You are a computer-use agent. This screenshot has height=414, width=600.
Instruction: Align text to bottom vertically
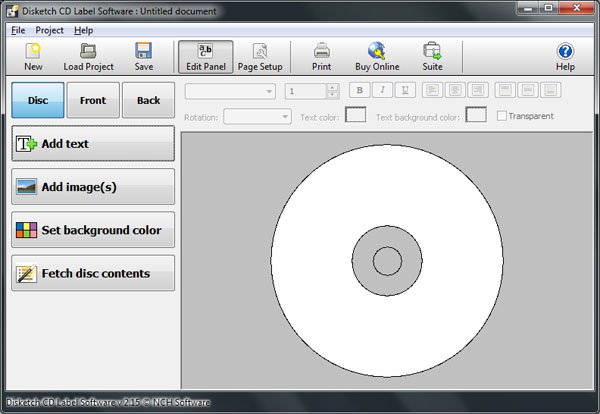click(550, 90)
